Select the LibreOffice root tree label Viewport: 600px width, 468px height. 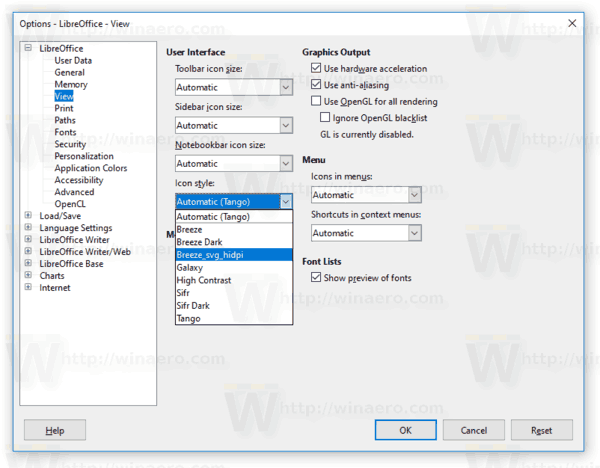(61, 48)
